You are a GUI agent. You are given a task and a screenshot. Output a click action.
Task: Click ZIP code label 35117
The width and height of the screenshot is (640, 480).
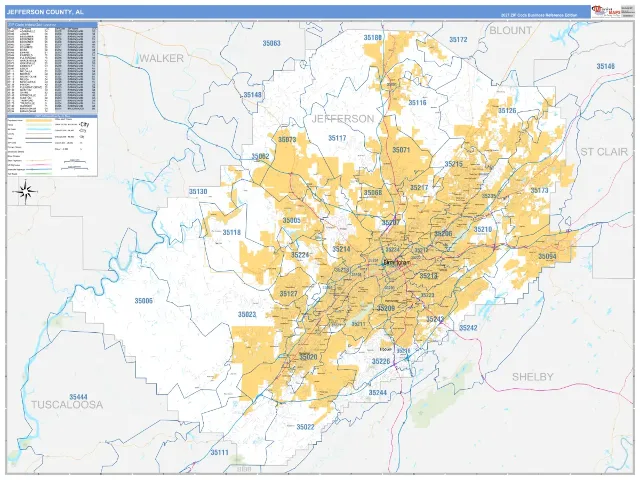click(337, 138)
